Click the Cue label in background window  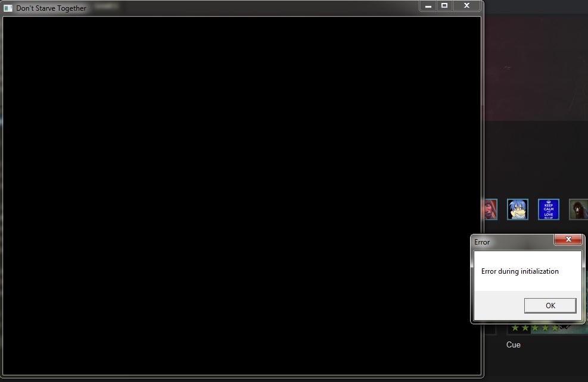[514, 345]
